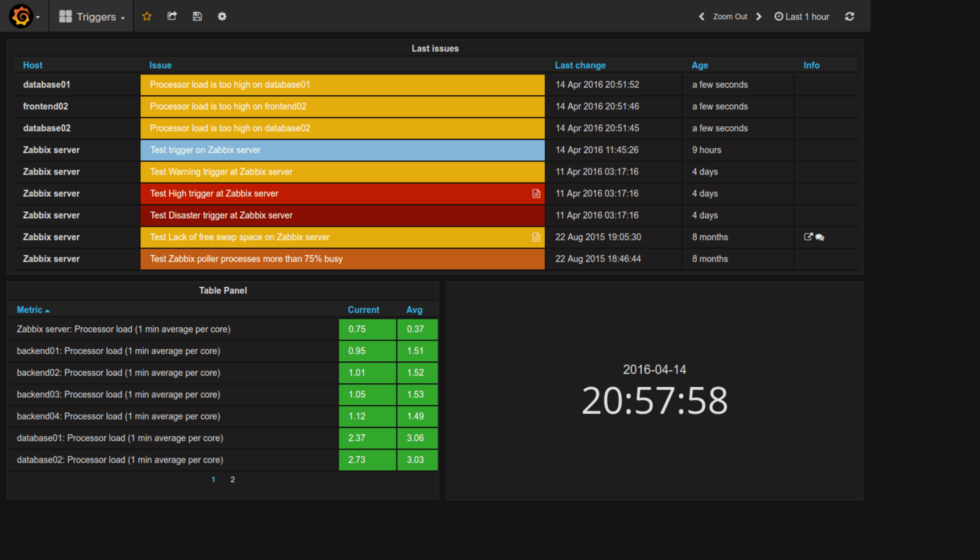The height and width of the screenshot is (560, 980).
Task: Star this dashboard as favorite
Action: coord(147,16)
